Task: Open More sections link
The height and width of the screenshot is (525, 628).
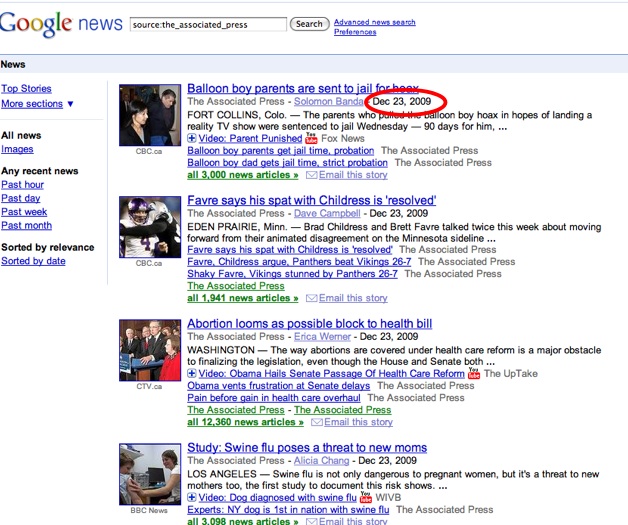Action: [x=32, y=104]
